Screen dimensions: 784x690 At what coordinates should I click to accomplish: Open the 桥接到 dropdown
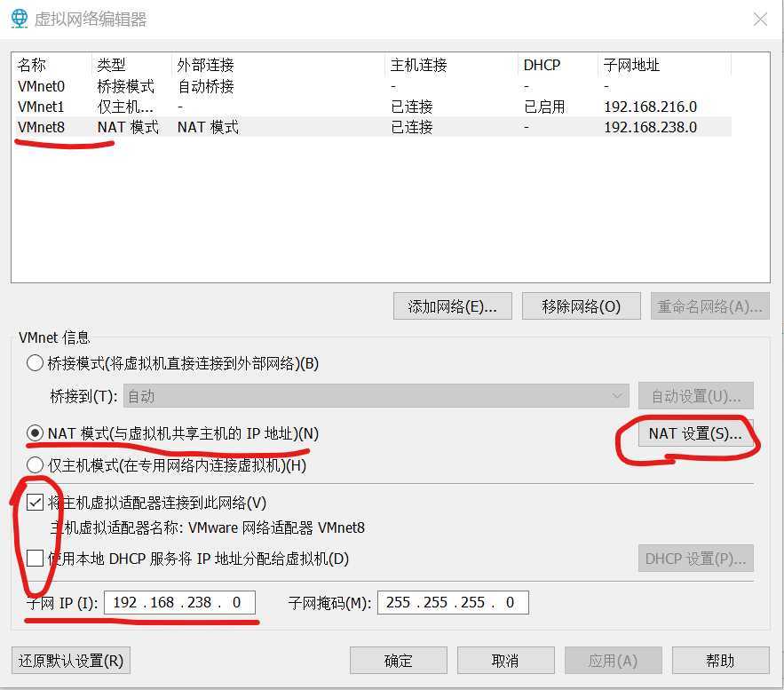pyautogui.click(x=376, y=396)
